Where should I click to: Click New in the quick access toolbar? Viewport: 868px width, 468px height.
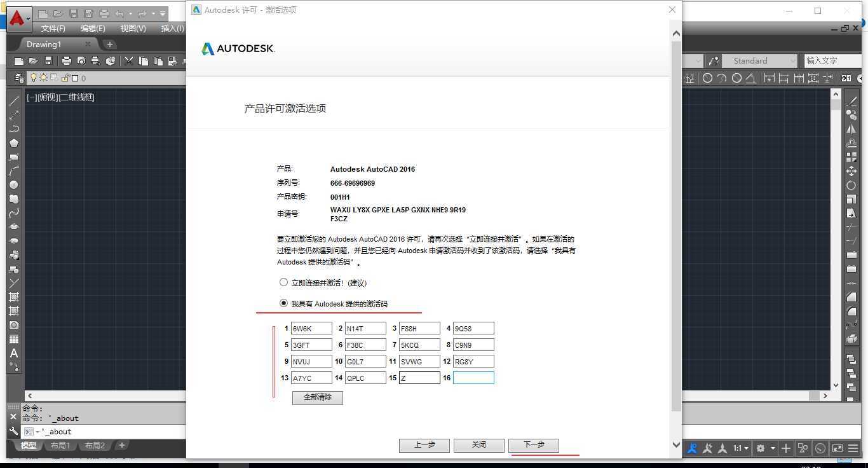[x=43, y=13]
